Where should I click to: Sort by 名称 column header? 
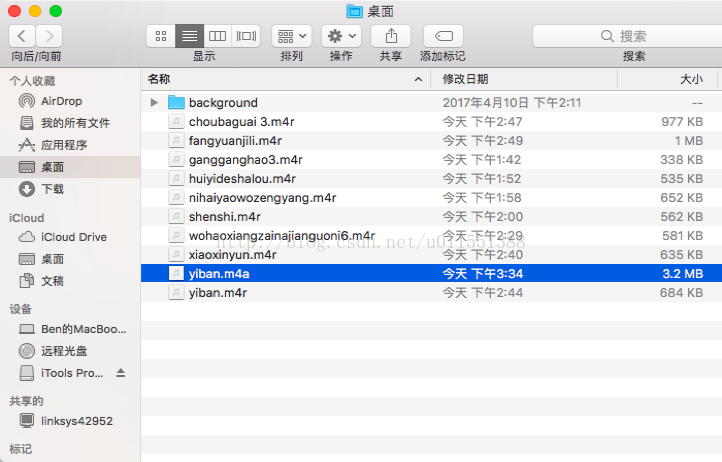[285, 79]
